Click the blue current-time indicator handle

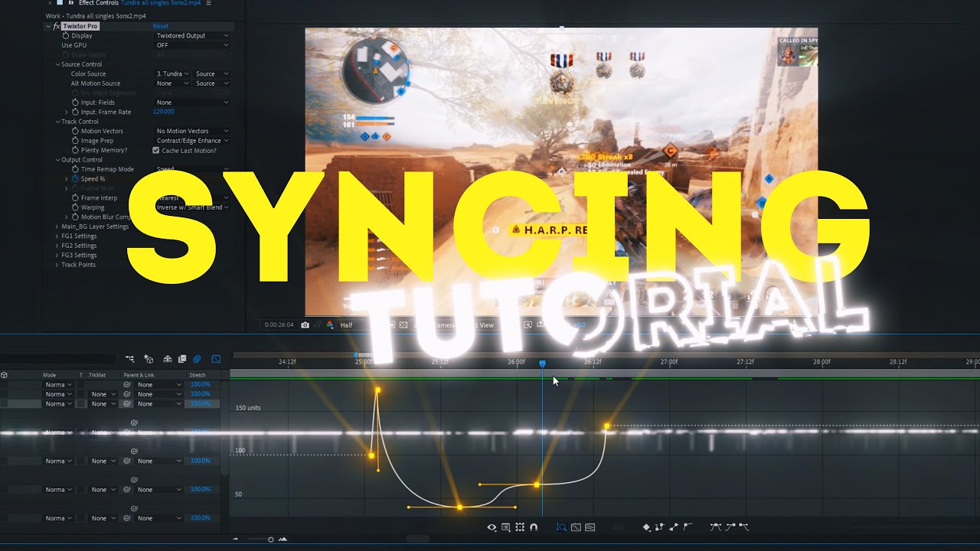click(542, 364)
